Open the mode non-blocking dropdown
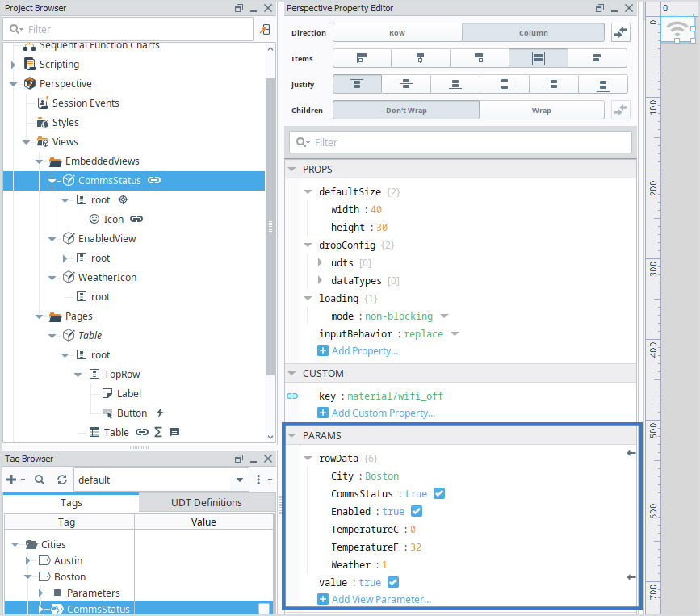This screenshot has width=700, height=616. click(444, 316)
